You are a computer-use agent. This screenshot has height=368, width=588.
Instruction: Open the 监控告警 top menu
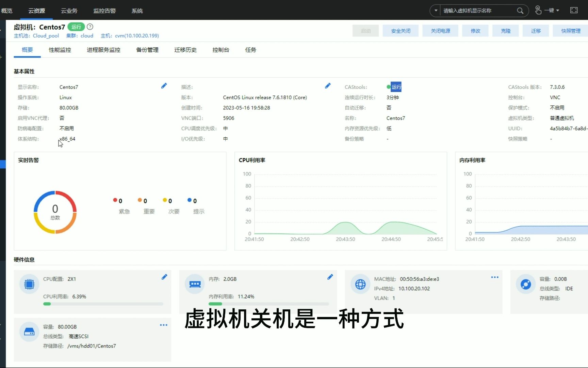104,11
